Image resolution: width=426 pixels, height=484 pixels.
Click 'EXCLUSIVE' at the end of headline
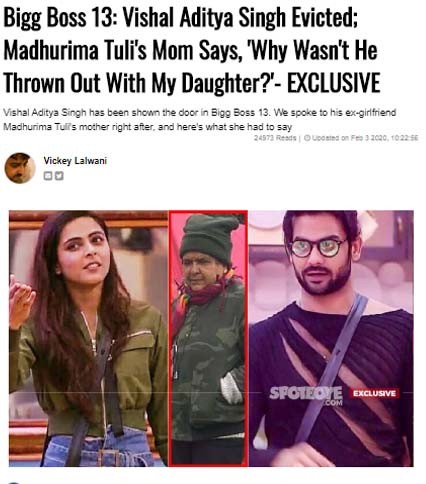[334, 83]
